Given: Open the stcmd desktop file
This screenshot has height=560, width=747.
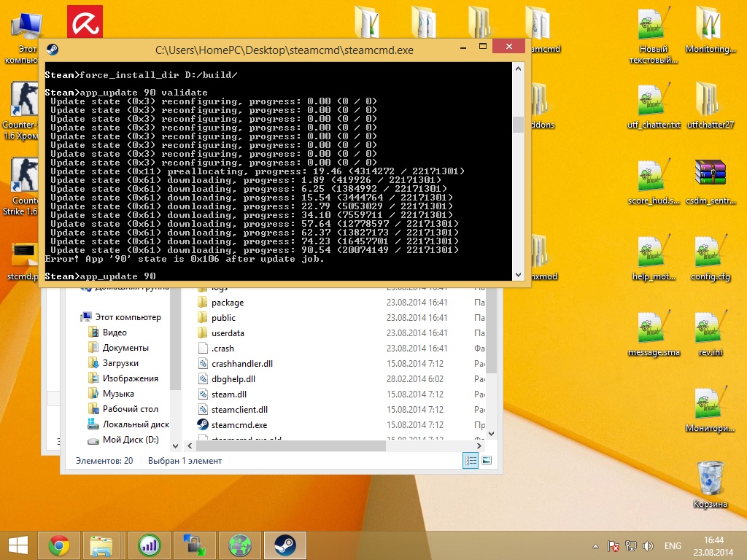Looking at the screenshot, I should (x=23, y=262).
